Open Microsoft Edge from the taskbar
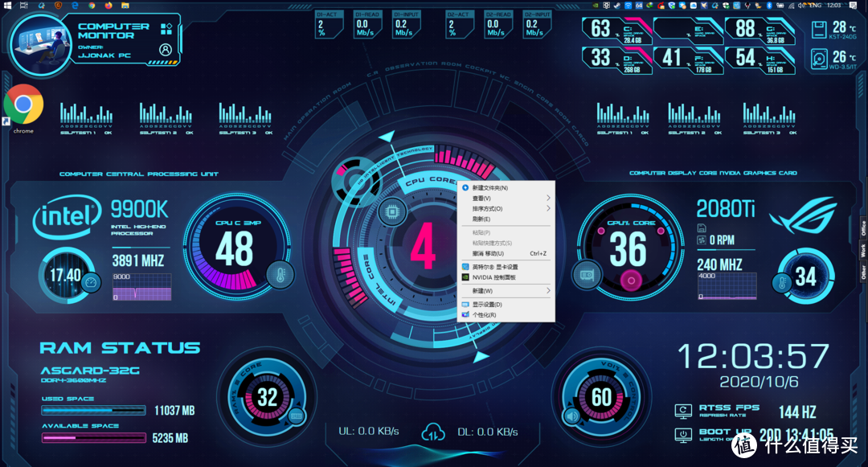This screenshot has width=868, height=467. point(75,5)
